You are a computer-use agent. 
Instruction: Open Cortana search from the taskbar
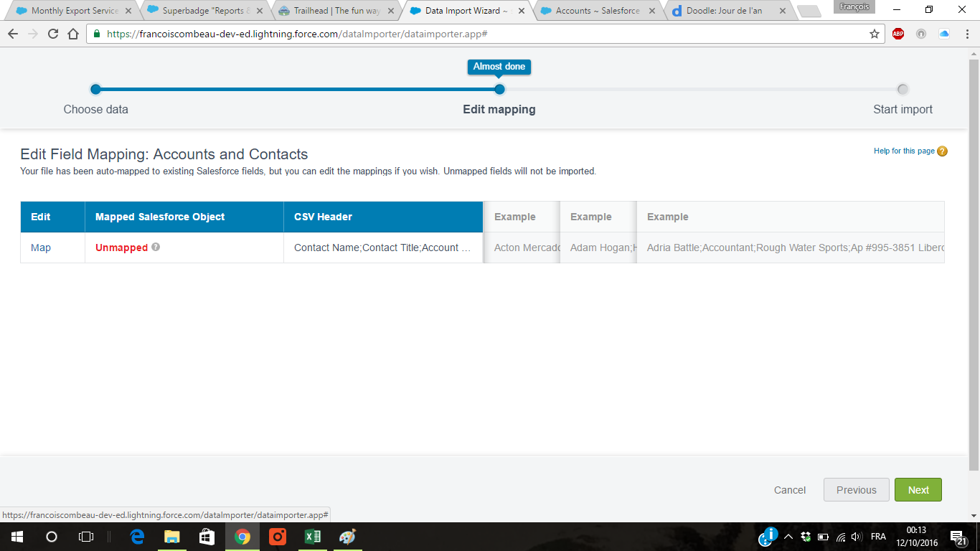[x=51, y=537]
